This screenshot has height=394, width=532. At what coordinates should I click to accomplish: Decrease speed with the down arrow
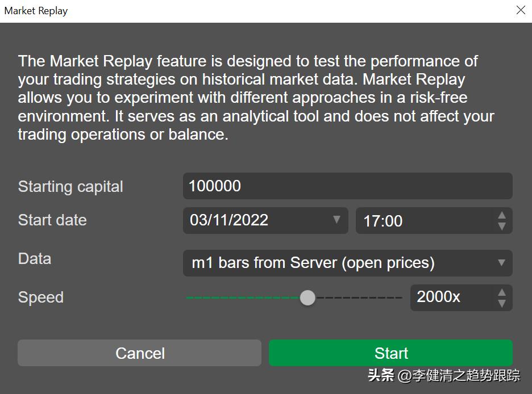(x=501, y=303)
